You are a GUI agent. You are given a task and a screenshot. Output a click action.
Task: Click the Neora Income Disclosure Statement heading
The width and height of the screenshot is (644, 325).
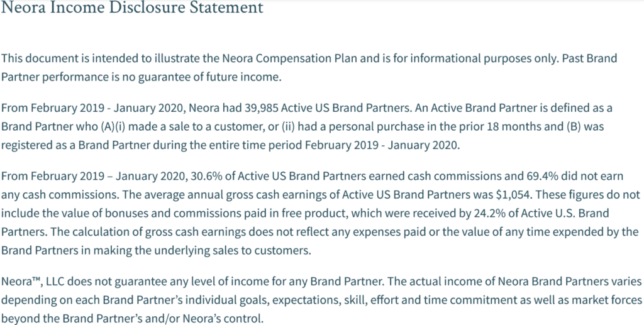[132, 8]
